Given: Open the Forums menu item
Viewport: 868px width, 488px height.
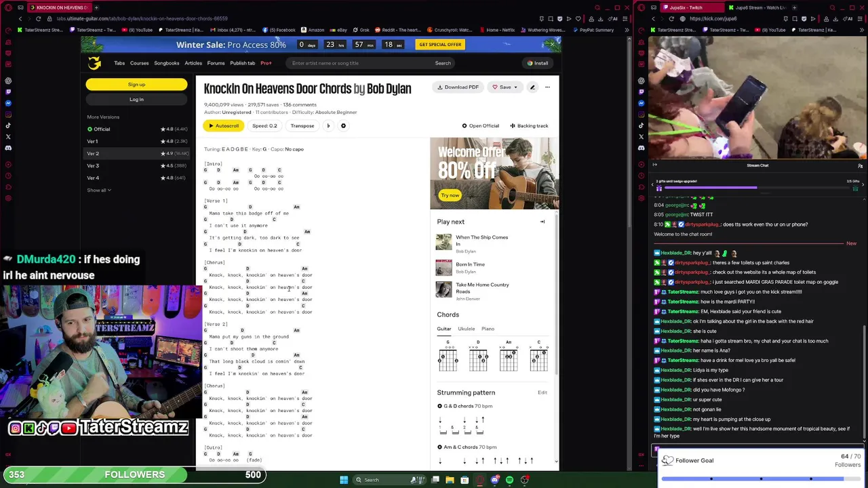Looking at the screenshot, I should point(216,63).
